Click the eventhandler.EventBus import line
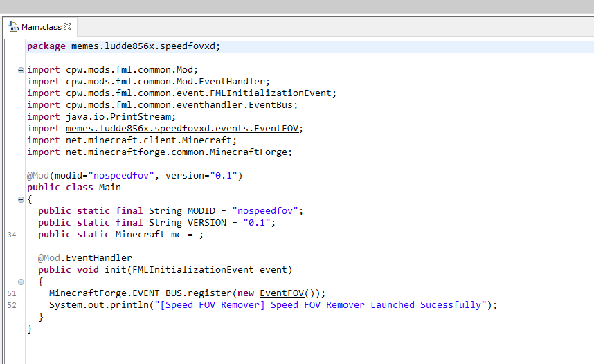The width and height of the screenshot is (594, 364). tap(162, 105)
